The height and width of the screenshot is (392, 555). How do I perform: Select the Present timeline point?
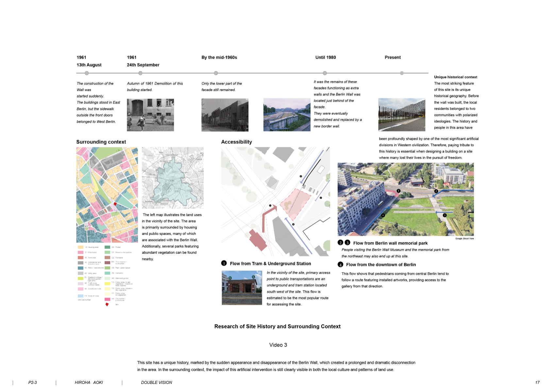point(402,73)
